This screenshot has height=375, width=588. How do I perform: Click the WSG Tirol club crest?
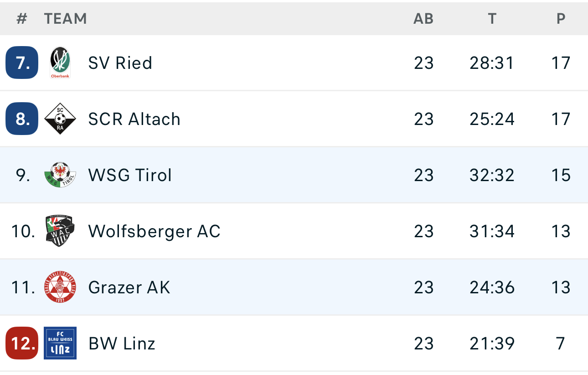[60, 175]
